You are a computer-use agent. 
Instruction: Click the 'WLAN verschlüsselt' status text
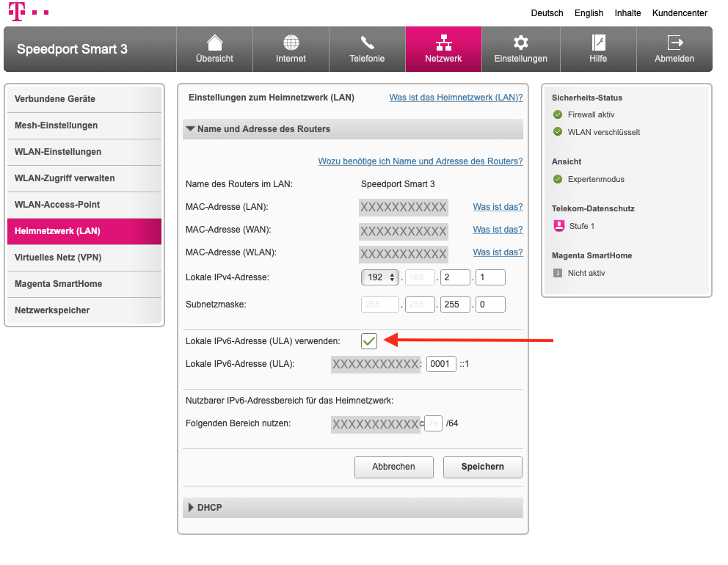coord(604,132)
